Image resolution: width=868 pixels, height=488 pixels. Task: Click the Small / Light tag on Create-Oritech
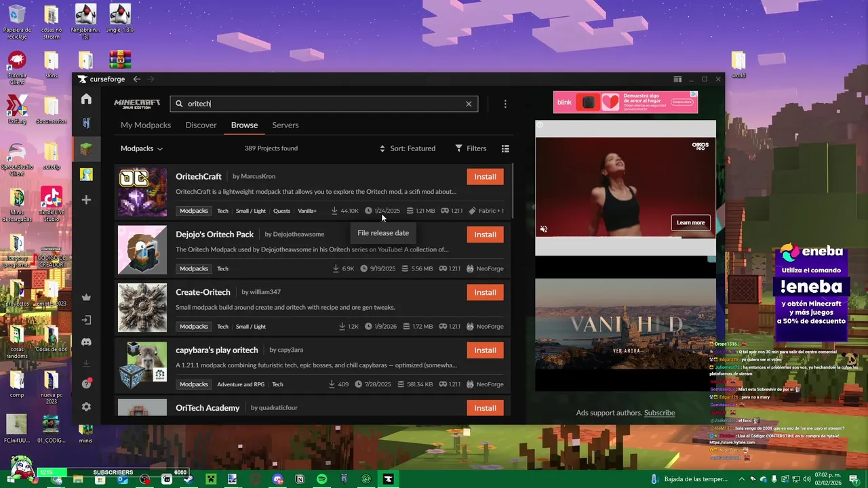click(x=251, y=327)
